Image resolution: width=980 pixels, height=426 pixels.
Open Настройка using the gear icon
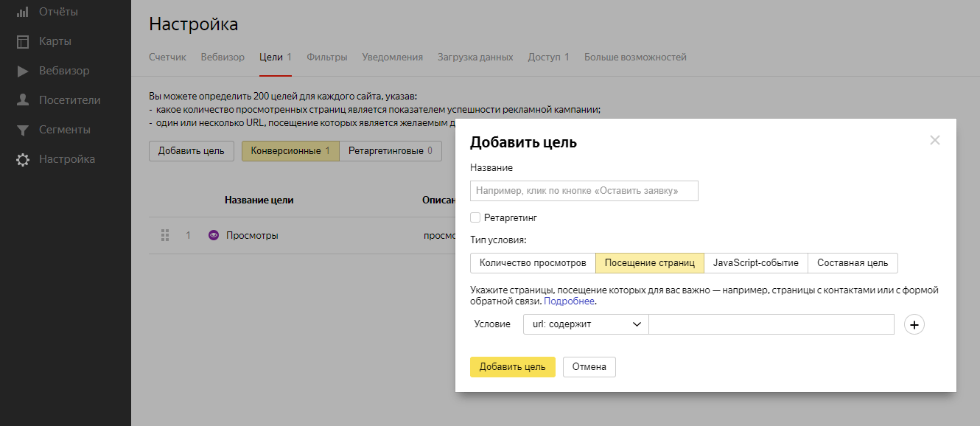23,159
